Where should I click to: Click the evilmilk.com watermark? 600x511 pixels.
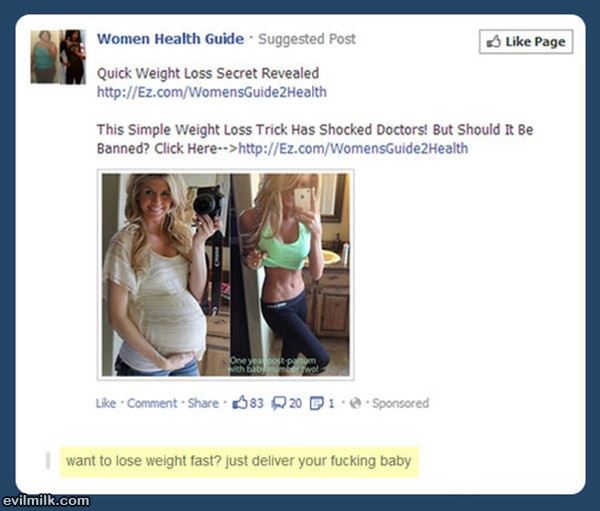point(46,500)
